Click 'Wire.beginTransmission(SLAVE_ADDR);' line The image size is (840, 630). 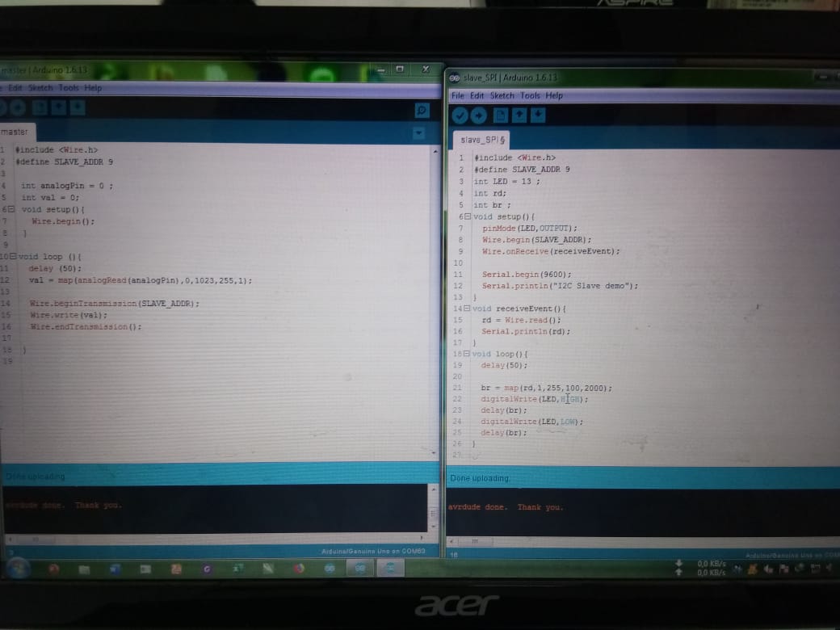[114, 304]
